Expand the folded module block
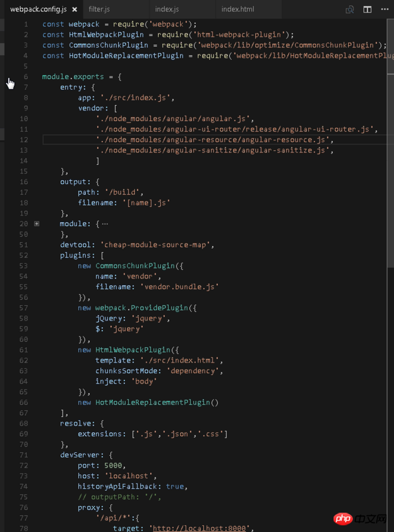This screenshot has width=394, height=532. coord(37,223)
